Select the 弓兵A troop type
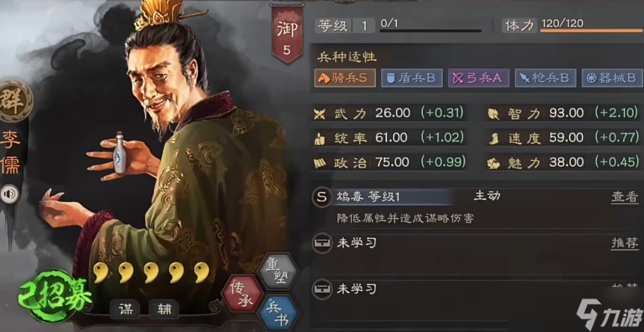The height and width of the screenshot is (332, 644). click(479, 78)
